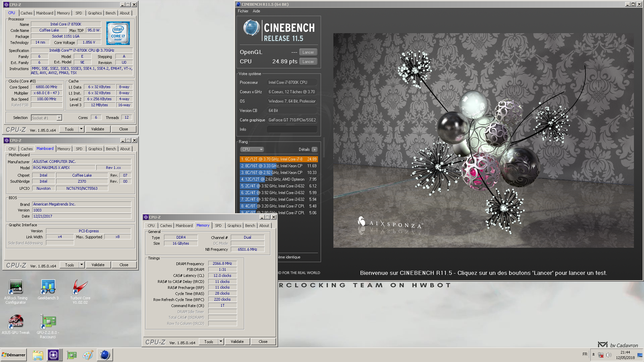Screen dimensions: 644x362
Task: Click the network tray icon
Action: point(601,355)
